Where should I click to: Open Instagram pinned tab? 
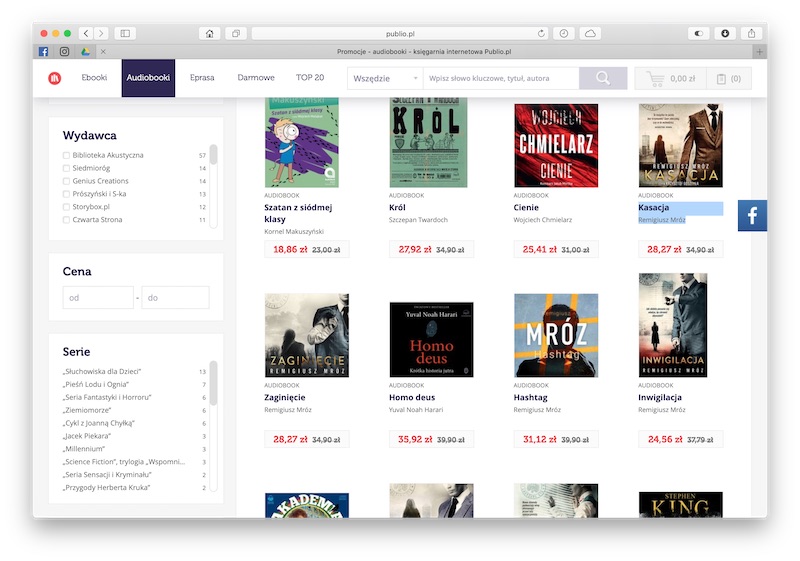(x=64, y=52)
